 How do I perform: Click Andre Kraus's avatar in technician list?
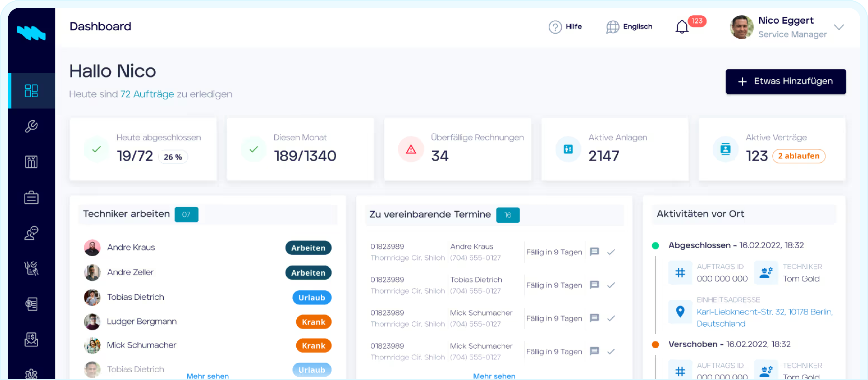coord(92,248)
